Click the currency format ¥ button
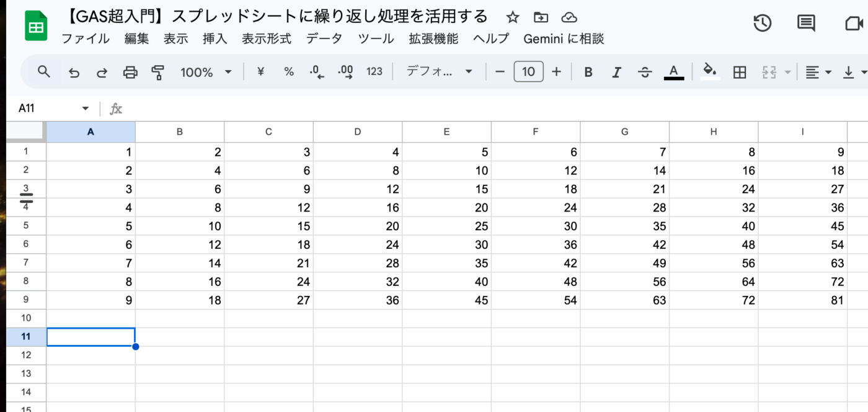This screenshot has width=868, height=412. pyautogui.click(x=260, y=72)
